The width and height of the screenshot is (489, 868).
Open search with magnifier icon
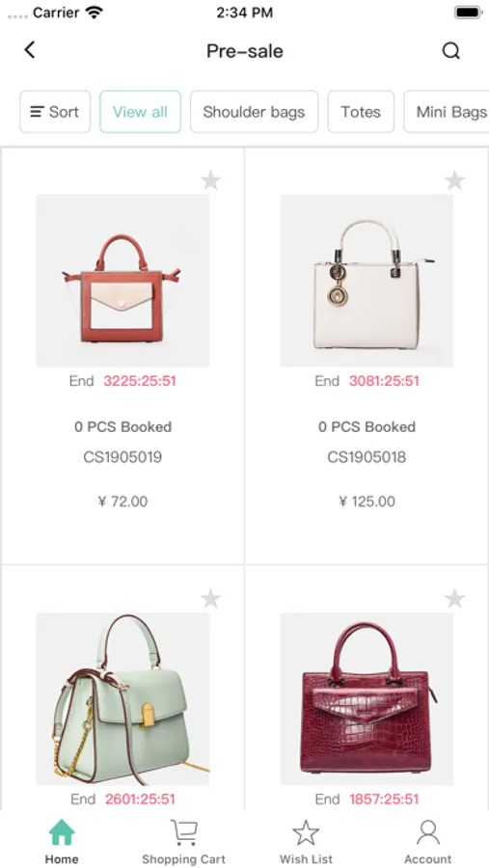(450, 51)
